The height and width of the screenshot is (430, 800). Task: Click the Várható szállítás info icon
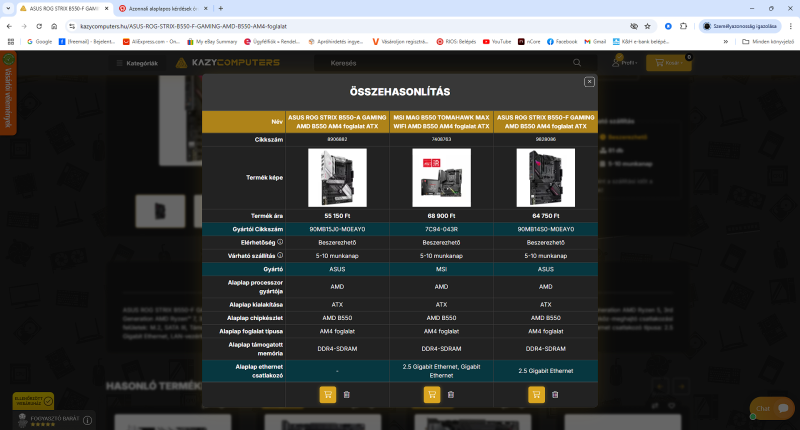coord(280,256)
